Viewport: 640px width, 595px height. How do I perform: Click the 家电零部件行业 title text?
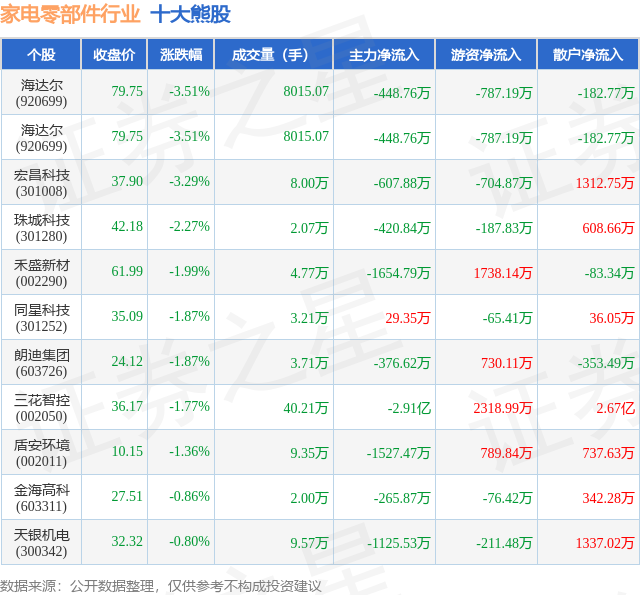coord(70,14)
